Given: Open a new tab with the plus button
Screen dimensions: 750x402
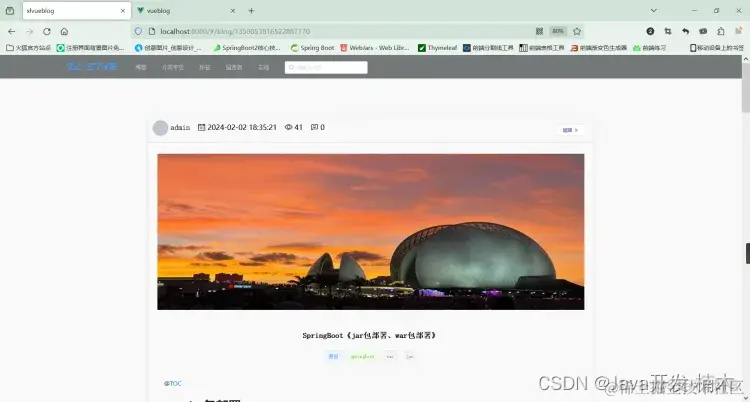Looking at the screenshot, I should 251,11.
